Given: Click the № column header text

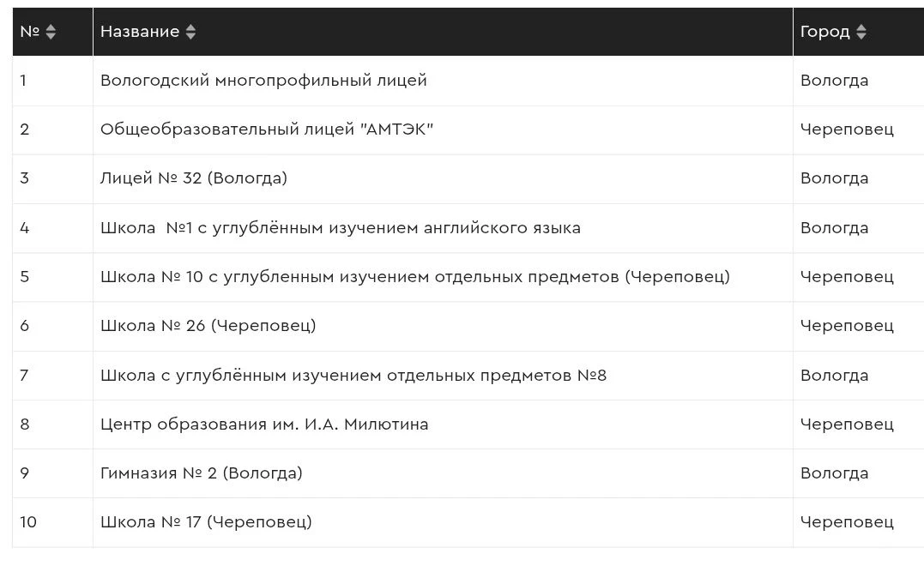Looking at the screenshot, I should [x=29, y=32].
